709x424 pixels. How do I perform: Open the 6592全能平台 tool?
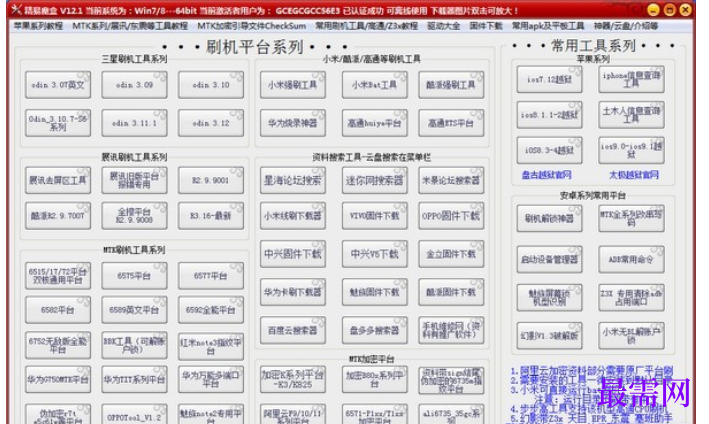coord(211,310)
